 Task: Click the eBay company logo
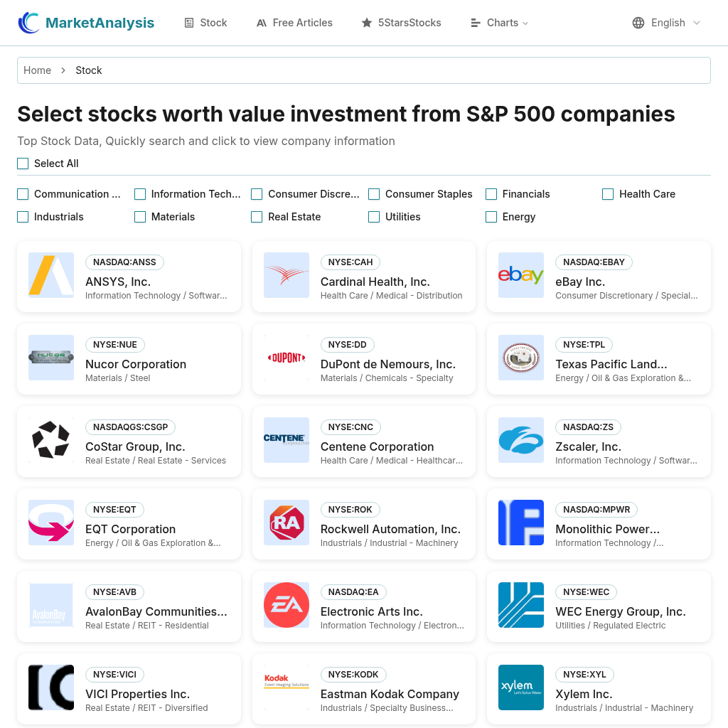pyautogui.click(x=521, y=275)
